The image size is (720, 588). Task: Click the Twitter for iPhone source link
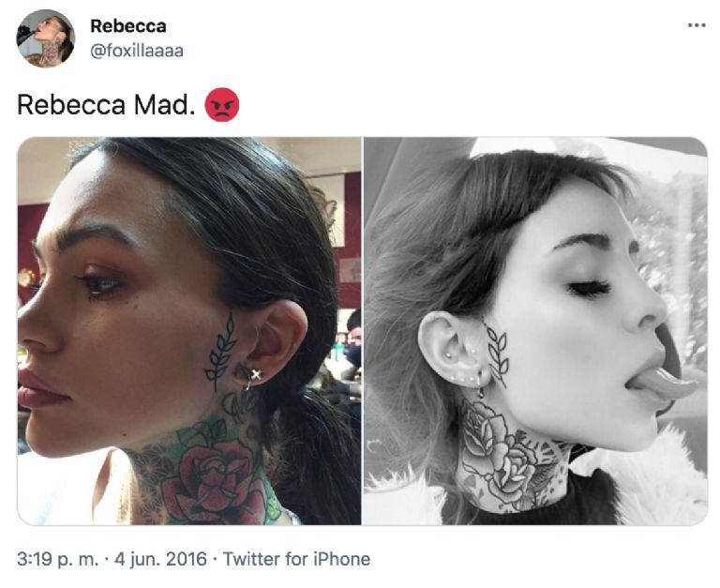[296, 559]
